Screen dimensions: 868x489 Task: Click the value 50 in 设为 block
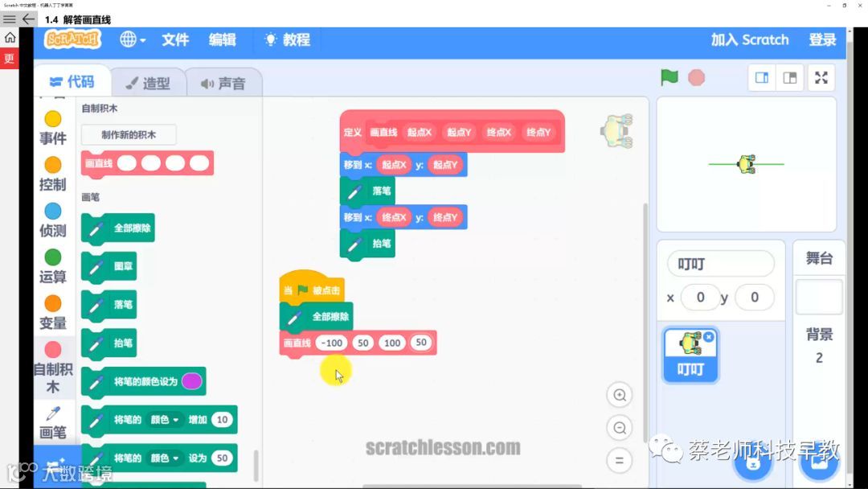pos(222,458)
